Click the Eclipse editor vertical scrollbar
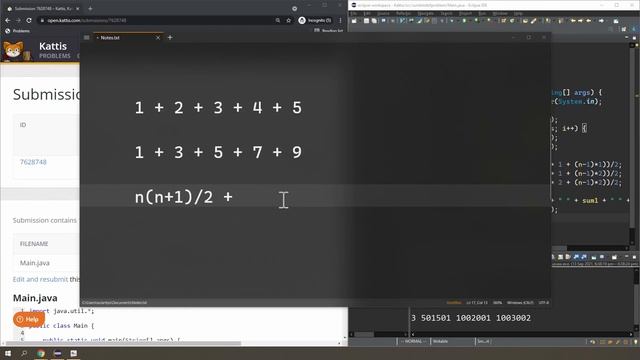 coord(632,143)
